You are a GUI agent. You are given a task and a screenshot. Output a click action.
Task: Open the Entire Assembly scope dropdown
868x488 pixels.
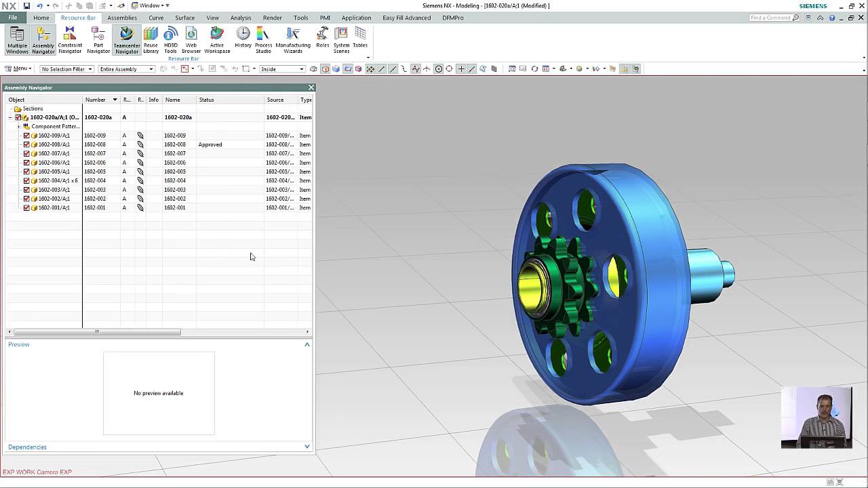pyautogui.click(x=126, y=69)
